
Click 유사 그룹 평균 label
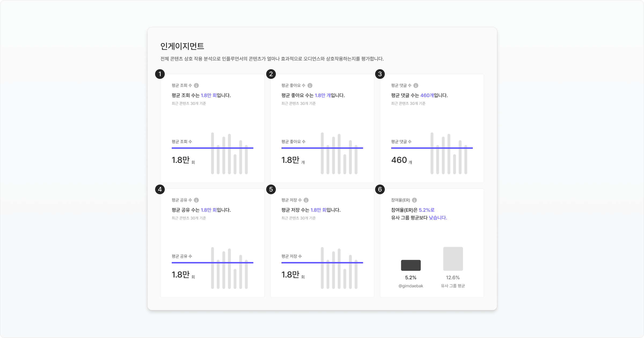pos(453,286)
